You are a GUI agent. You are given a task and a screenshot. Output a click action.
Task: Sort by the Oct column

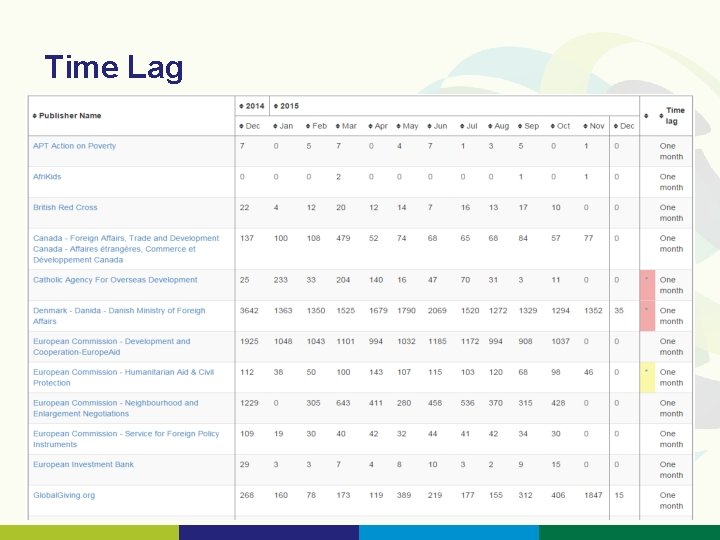tap(560, 126)
